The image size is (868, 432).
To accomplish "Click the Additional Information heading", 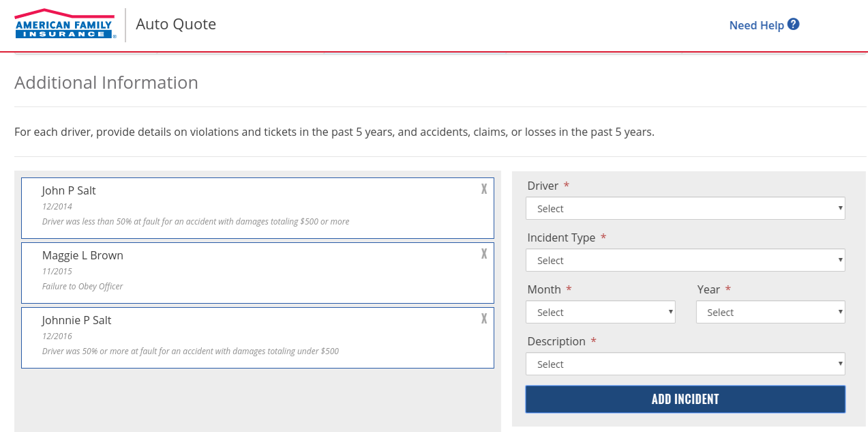I will (x=106, y=83).
